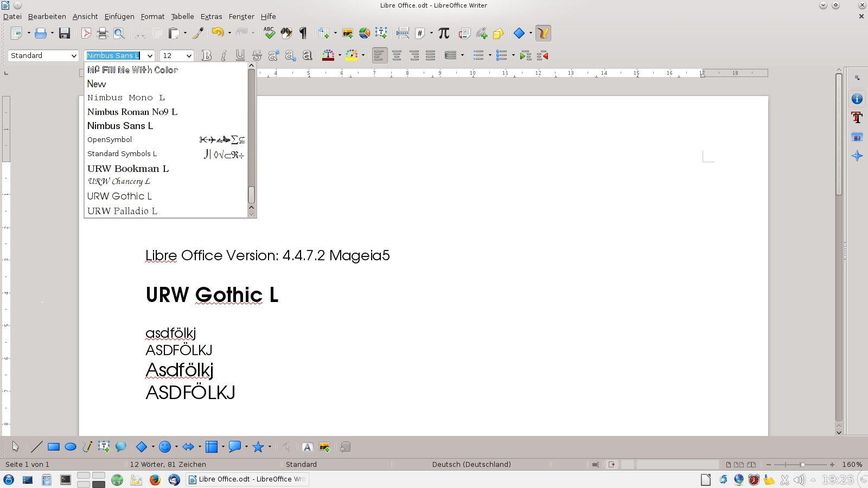Select the Ellipse drawing tool
This screenshot has width=868, height=488.
coord(70,447)
